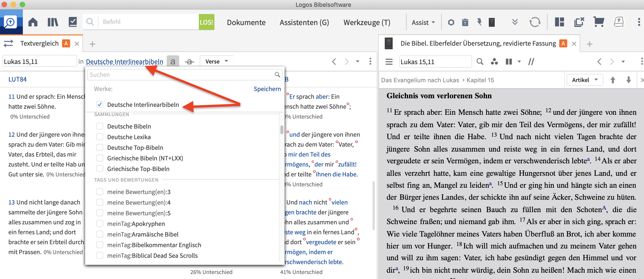Click the Textvergleich tab swap-arrows icon
This screenshot has width=644, height=279.
tap(9, 43)
